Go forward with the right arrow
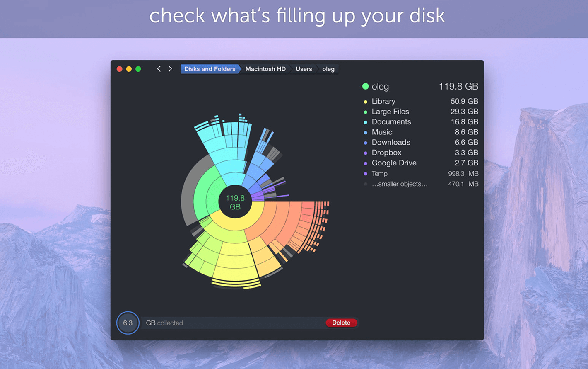This screenshot has width=588, height=369. [170, 69]
